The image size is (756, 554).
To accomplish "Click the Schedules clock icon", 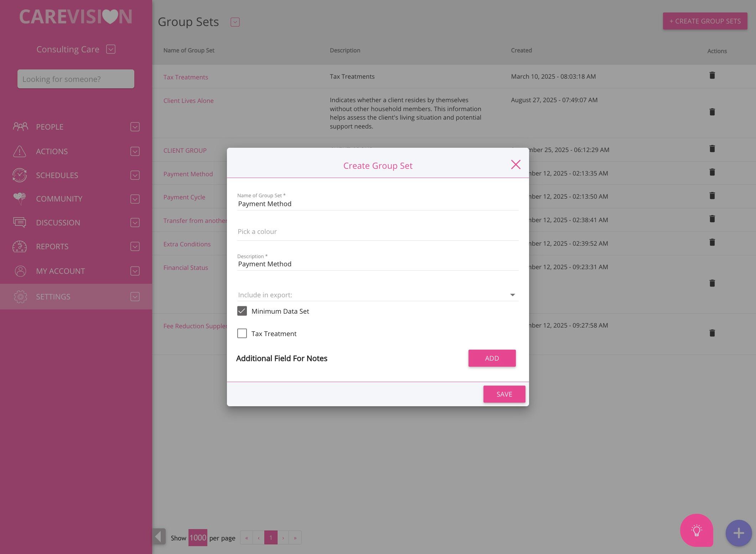I will tap(20, 175).
